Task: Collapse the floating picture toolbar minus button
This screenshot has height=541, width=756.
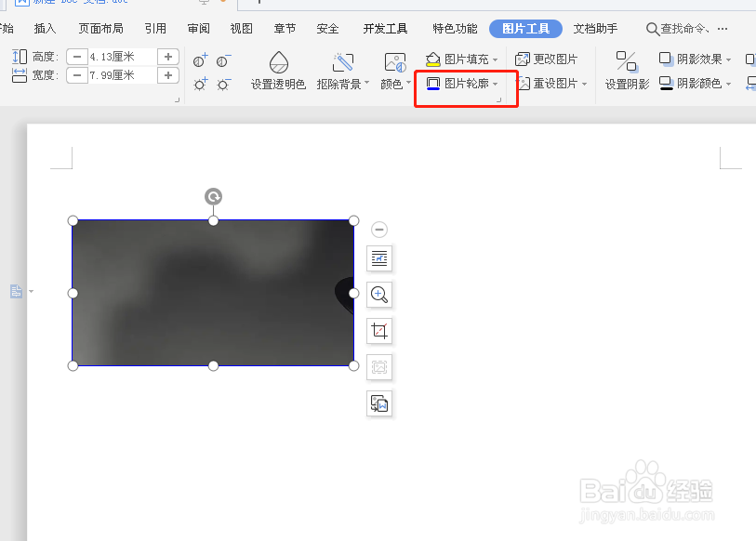Action: click(x=379, y=230)
